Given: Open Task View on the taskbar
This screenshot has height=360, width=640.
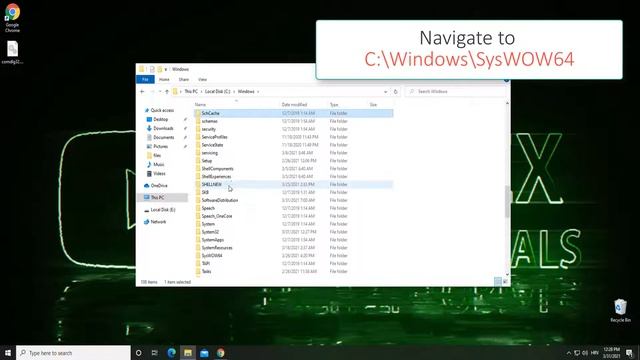Looking at the screenshot, I should pyautogui.click(x=155, y=353).
